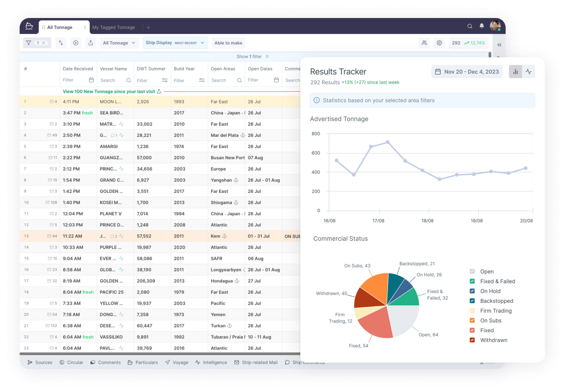This screenshot has height=392, width=567.
Task: Click the notifications bell icon
Action: [x=482, y=26]
